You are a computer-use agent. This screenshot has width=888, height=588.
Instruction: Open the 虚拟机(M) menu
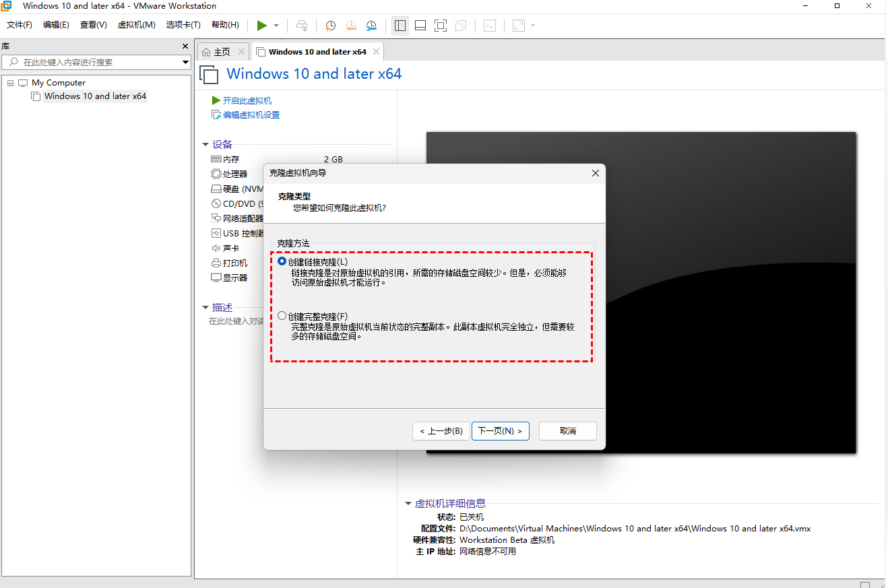click(136, 25)
